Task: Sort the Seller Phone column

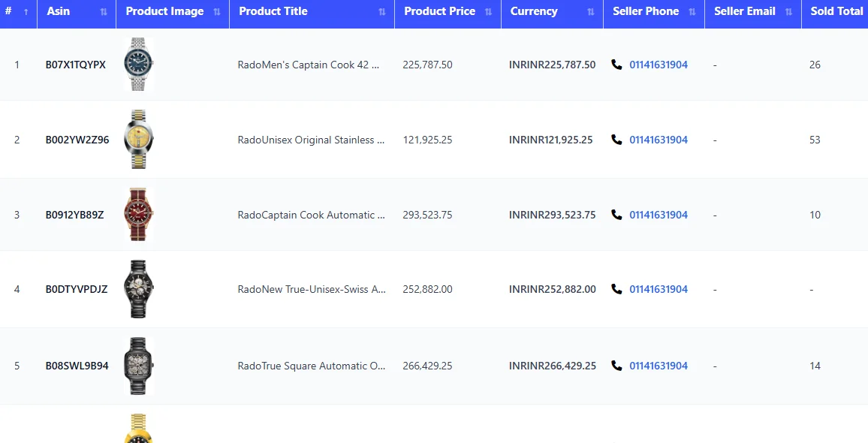Action: coord(691,11)
